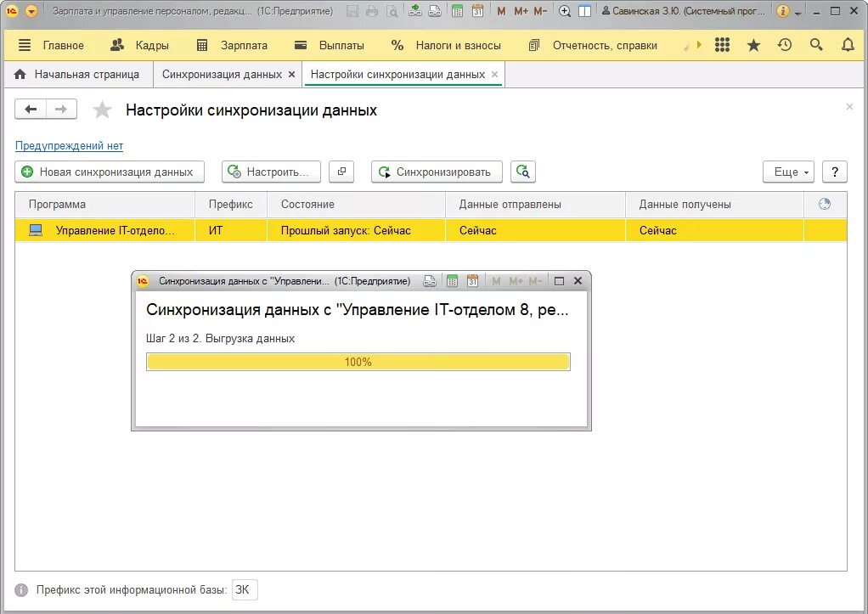Open the Зарплата section

pos(232,45)
